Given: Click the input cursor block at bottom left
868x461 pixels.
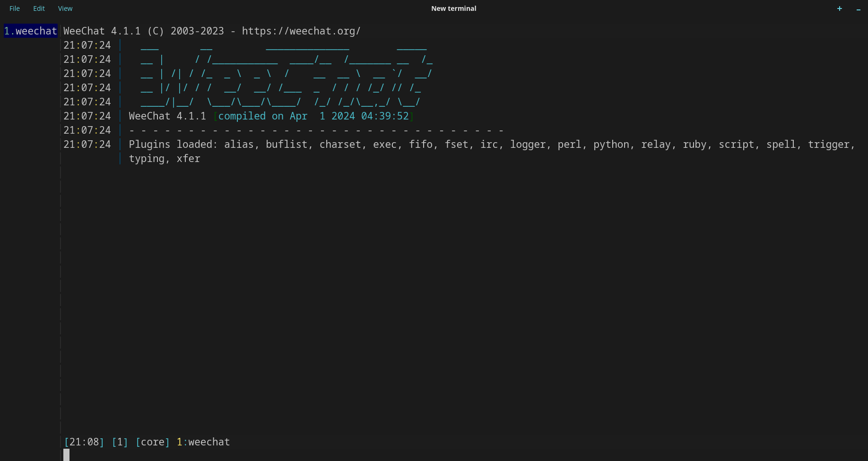Looking at the screenshot, I should (x=66, y=454).
